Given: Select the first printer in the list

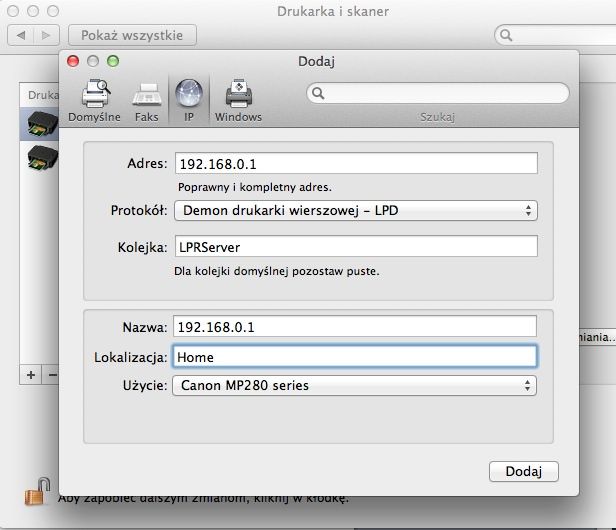Looking at the screenshot, I should point(39,124).
